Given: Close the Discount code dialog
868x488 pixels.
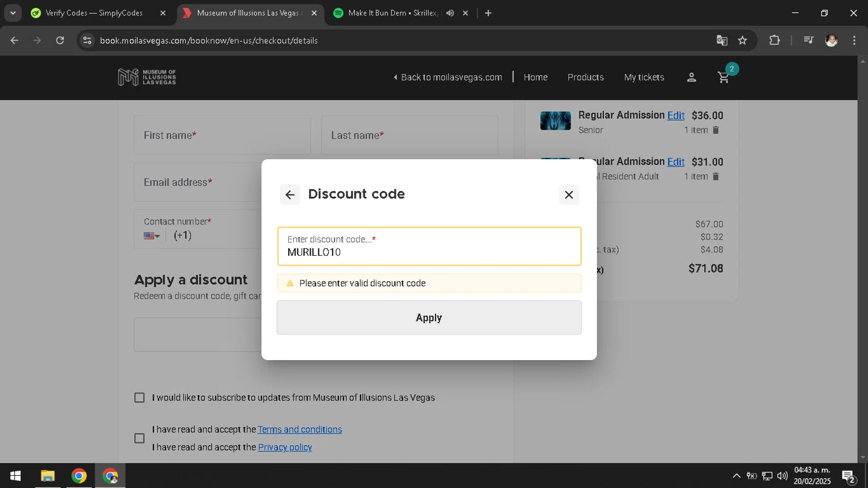Looking at the screenshot, I should pos(569,195).
